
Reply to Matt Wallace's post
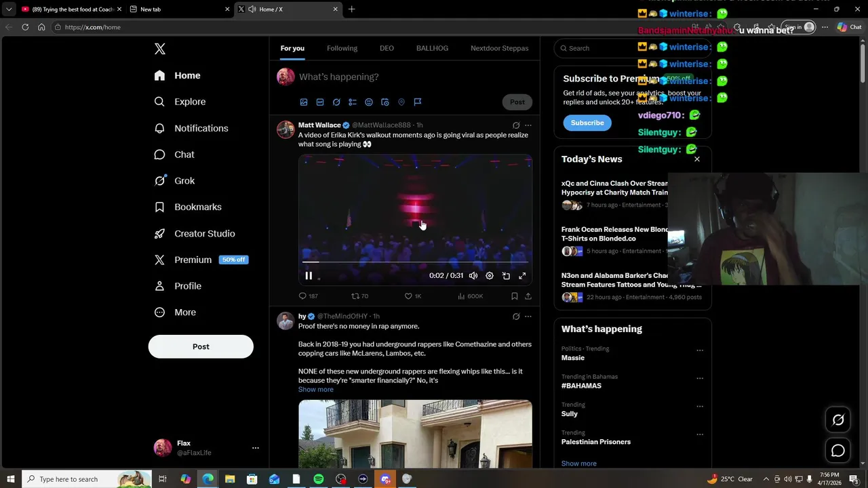pos(308,296)
